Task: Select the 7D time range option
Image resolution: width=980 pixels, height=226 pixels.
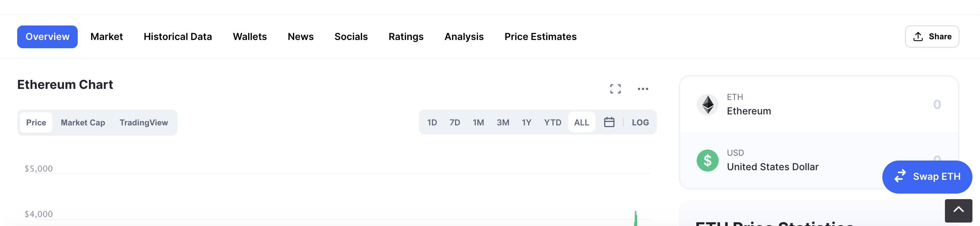Action: click(x=455, y=122)
